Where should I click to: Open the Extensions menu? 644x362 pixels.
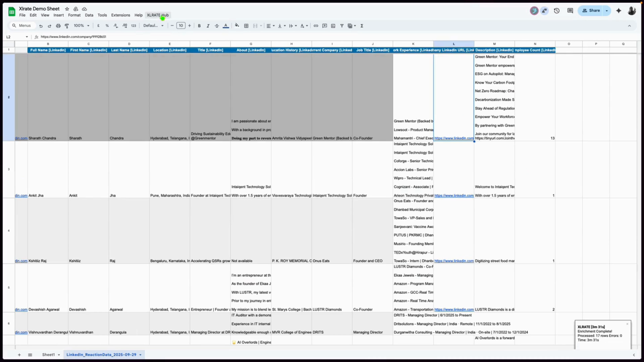[x=121, y=15]
